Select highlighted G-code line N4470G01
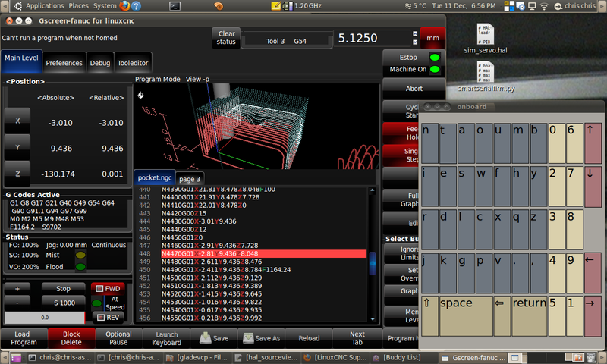This screenshot has width=607, height=364. [x=263, y=254]
